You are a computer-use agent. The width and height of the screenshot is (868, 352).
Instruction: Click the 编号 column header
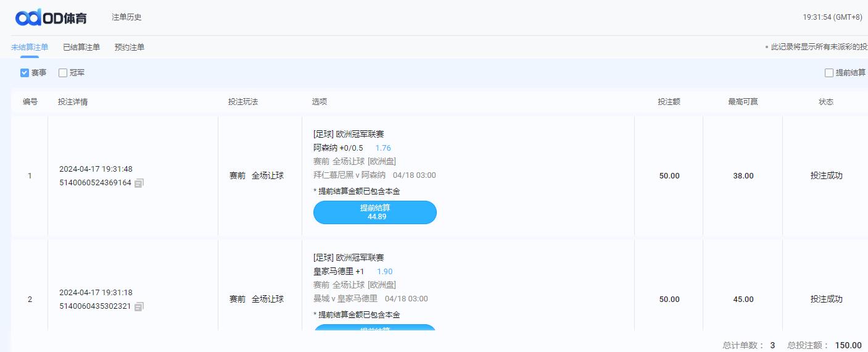[x=30, y=102]
